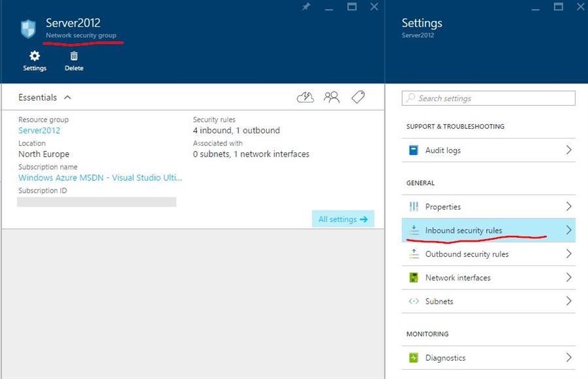Open Outbound security rules menu item

coord(467,254)
